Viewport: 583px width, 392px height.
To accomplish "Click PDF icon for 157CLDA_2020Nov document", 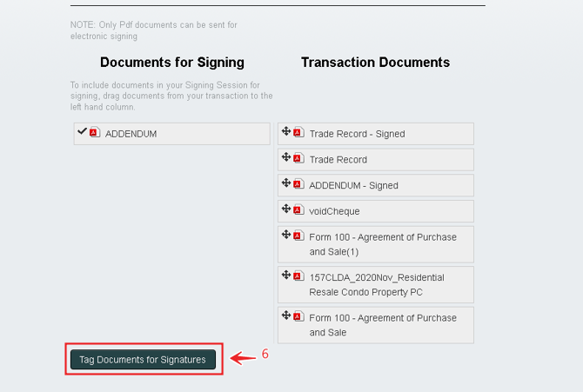I will click(298, 276).
